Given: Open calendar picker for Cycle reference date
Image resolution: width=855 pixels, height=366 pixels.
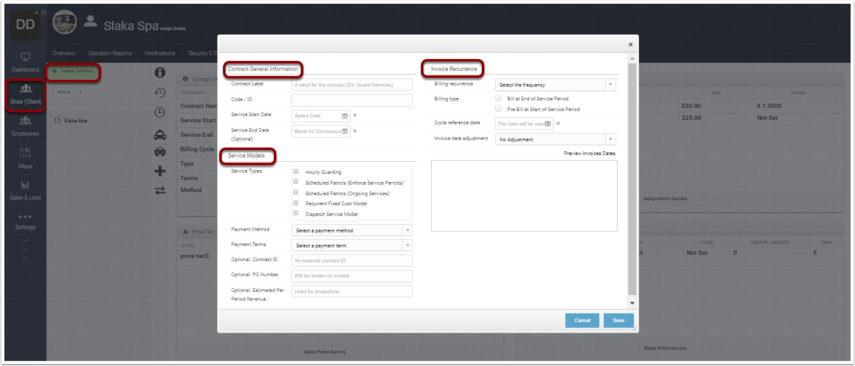Looking at the screenshot, I should [x=547, y=124].
